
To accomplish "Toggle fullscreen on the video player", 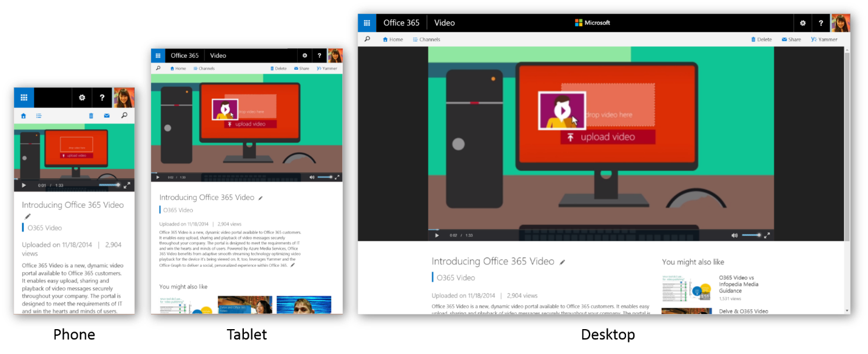I will [x=769, y=234].
